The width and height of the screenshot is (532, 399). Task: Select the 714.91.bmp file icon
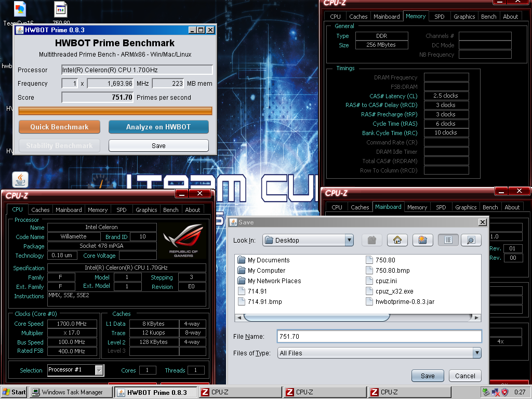[242, 302]
